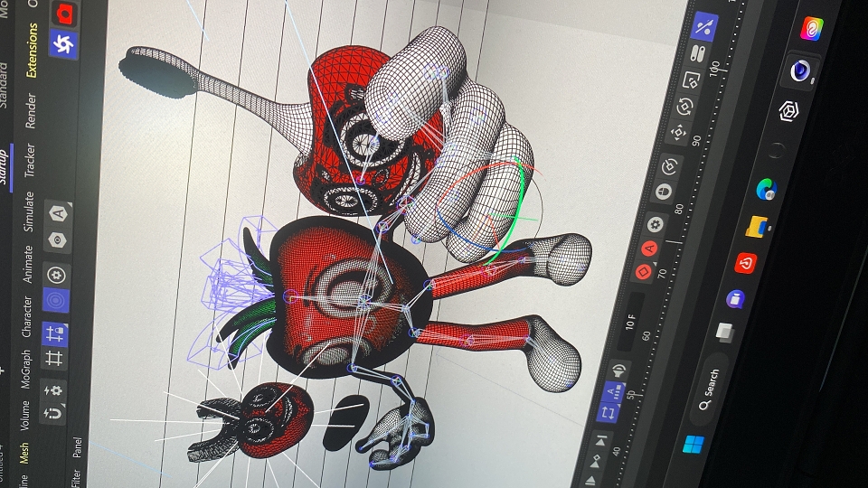The image size is (868, 488).
Task: Open the Windows Start button
Action: coord(693,444)
